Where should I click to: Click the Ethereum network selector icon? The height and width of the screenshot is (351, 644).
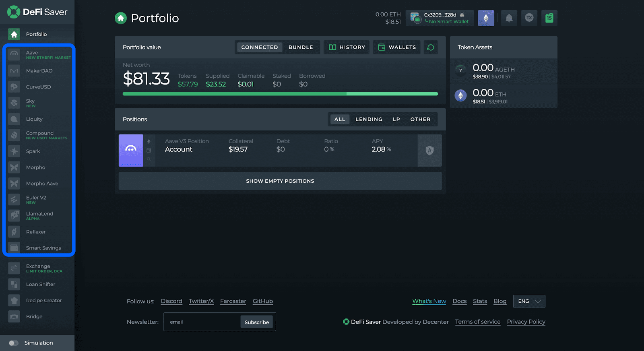click(486, 18)
